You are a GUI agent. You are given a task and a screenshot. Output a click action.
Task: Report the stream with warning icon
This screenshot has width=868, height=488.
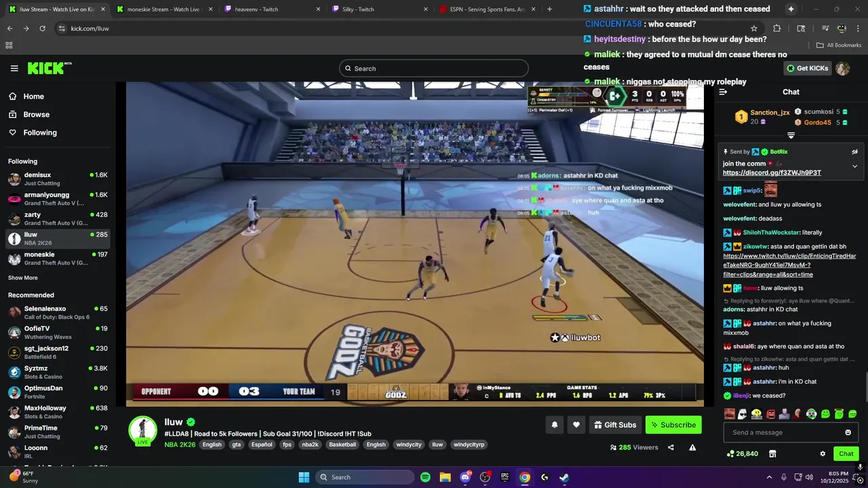(692, 447)
